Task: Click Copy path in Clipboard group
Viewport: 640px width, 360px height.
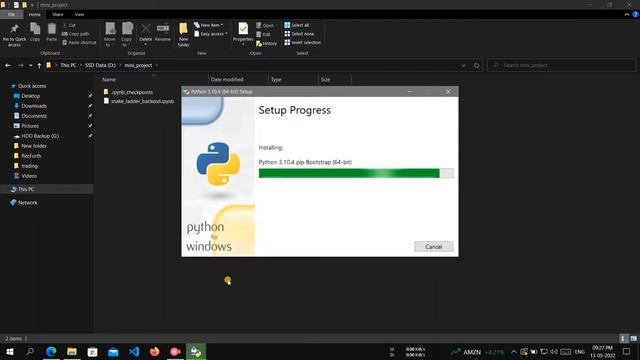Action: coord(76,34)
